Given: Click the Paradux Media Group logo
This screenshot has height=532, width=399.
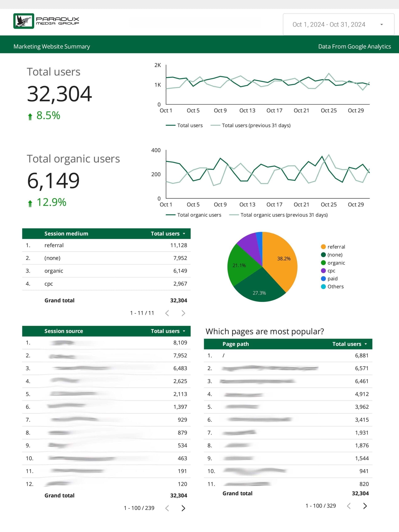Looking at the screenshot, I should pos(46,21).
